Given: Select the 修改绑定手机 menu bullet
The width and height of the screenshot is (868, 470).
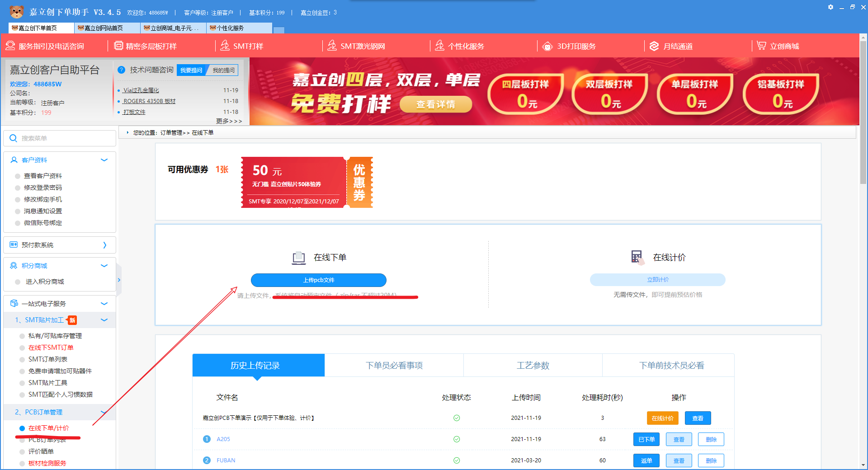Looking at the screenshot, I should [18, 200].
